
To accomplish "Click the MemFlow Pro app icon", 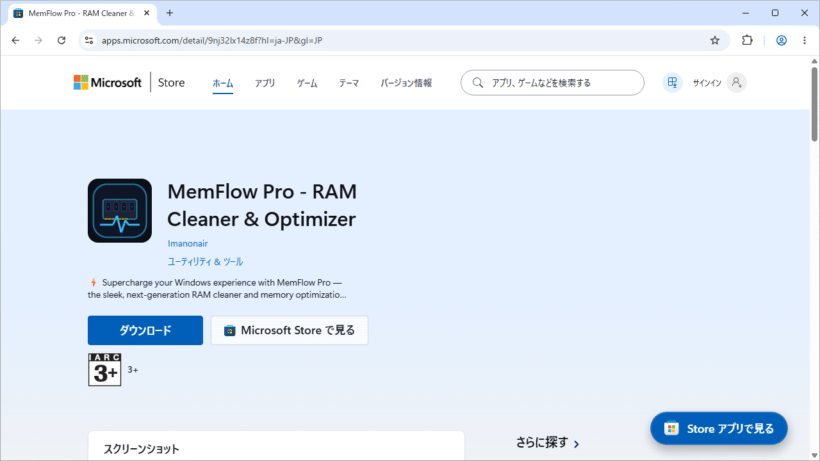I will click(120, 211).
